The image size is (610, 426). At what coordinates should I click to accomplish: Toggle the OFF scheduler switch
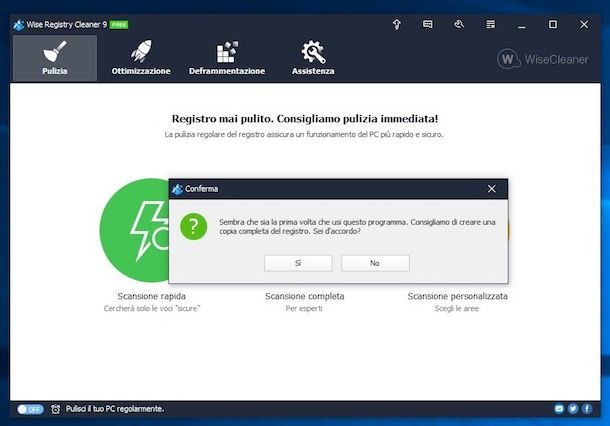coord(30,409)
